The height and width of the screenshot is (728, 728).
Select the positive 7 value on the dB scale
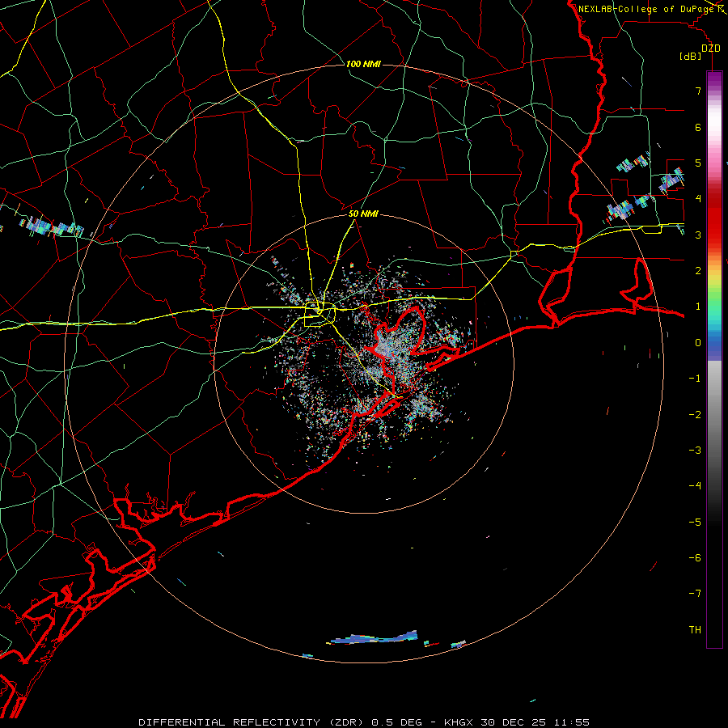pos(698,91)
